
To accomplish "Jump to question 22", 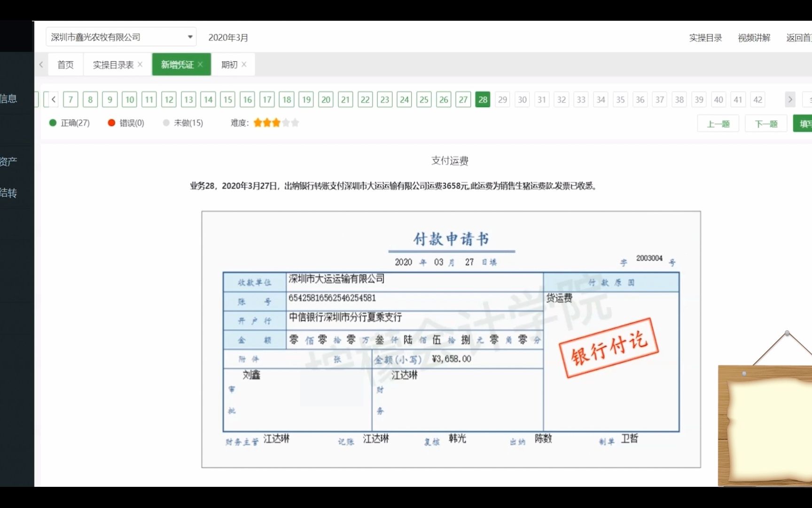I will click(x=365, y=99).
